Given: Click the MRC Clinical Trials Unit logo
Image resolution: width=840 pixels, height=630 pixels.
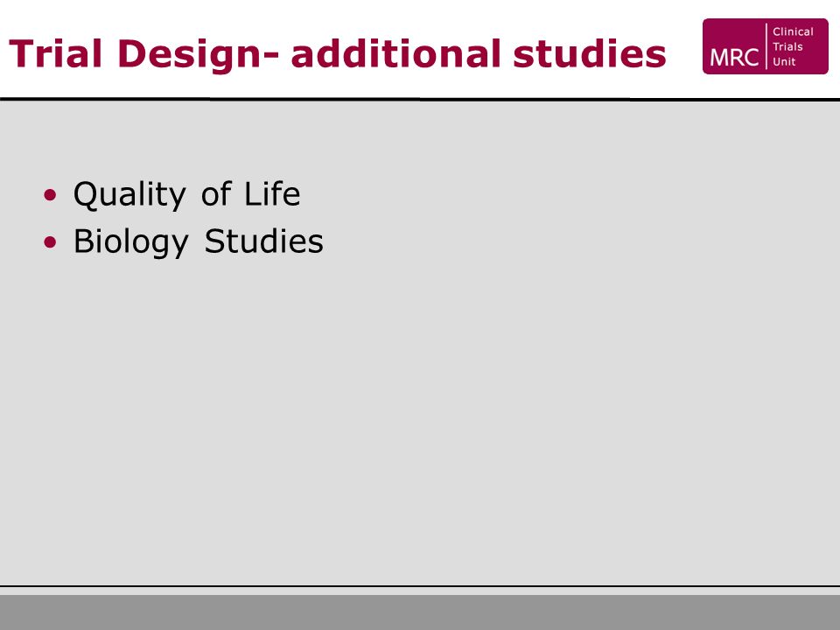Looking at the screenshot, I should pos(765,46).
